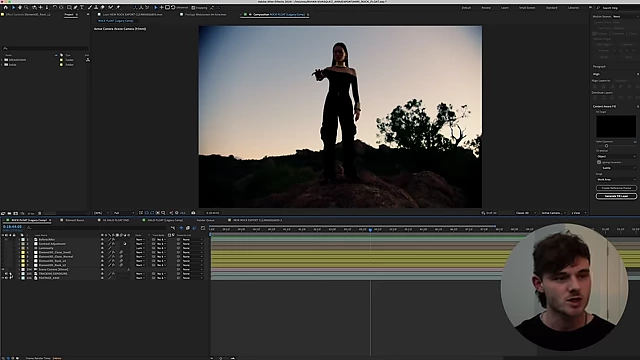This screenshot has height=360, width=640.
Task: Click the Motion Blur enable icon in timeline
Action: click(x=194, y=228)
